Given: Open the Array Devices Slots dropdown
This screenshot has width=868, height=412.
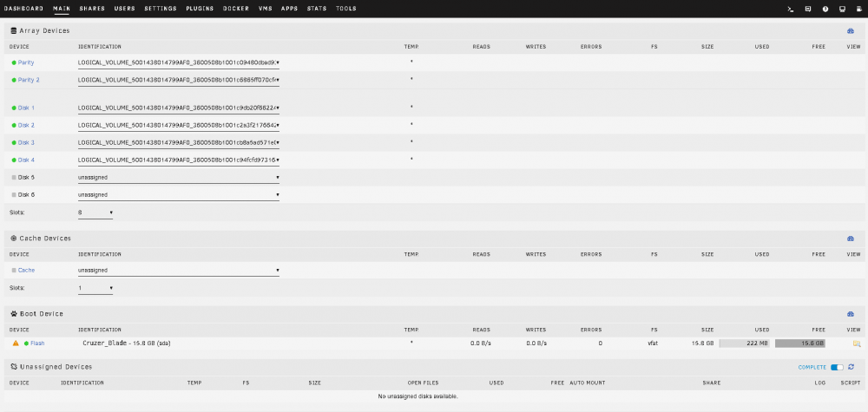Looking at the screenshot, I should coord(95,213).
